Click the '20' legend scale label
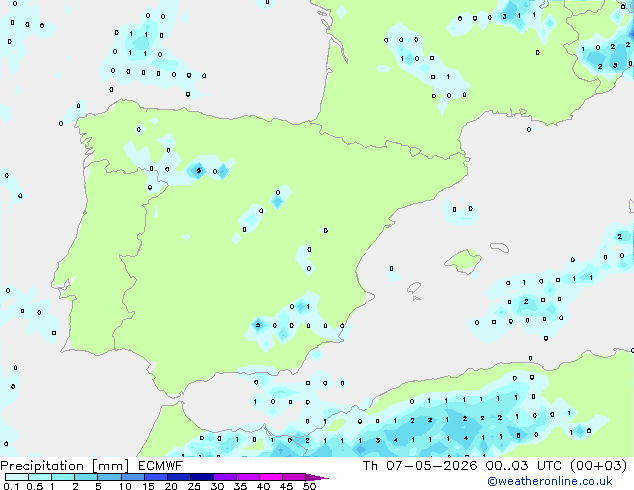Image resolution: width=634 pixels, height=490 pixels. 171,486
